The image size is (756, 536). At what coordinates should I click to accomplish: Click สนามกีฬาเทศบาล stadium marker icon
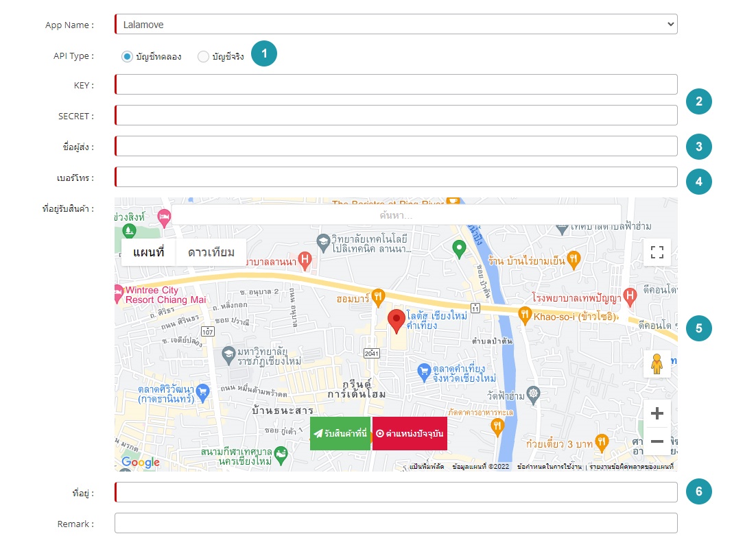[x=281, y=454]
